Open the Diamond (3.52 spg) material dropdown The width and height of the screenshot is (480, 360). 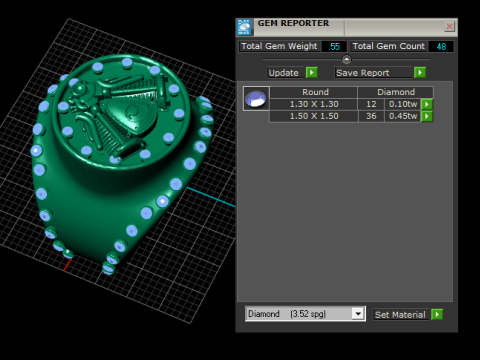click(x=358, y=314)
